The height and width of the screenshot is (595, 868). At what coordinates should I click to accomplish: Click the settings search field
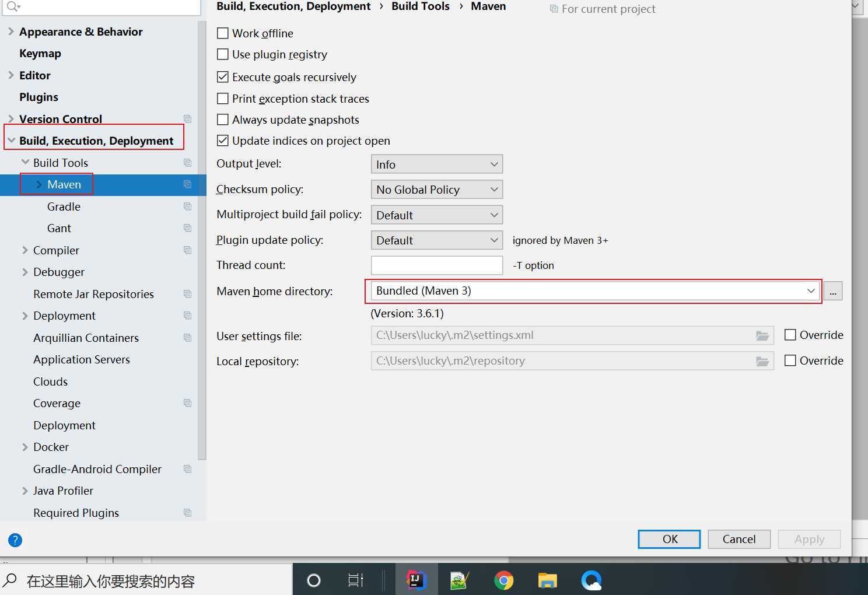(101, 7)
